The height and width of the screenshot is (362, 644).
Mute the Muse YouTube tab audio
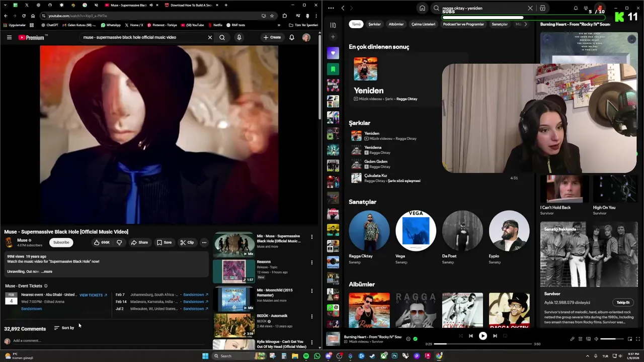pos(151,5)
